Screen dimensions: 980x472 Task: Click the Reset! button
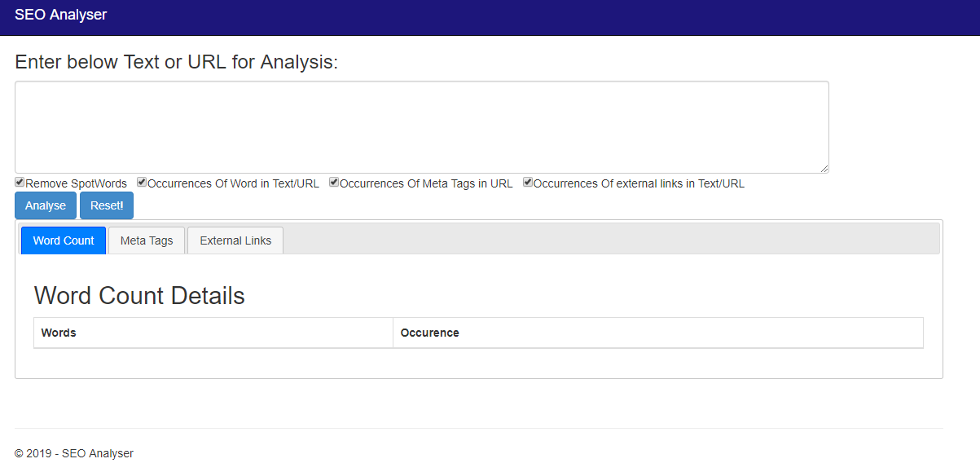coord(107,205)
